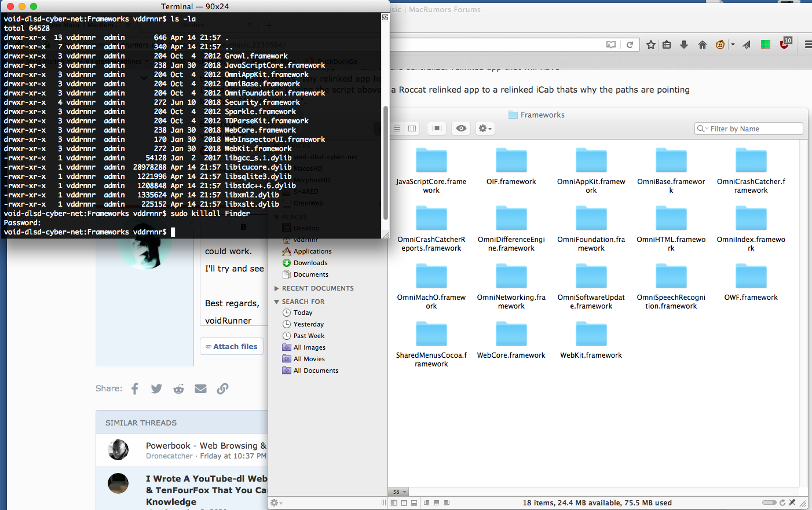Select the Today saved search
Viewport: 812px width, 510px height.
coord(298,313)
